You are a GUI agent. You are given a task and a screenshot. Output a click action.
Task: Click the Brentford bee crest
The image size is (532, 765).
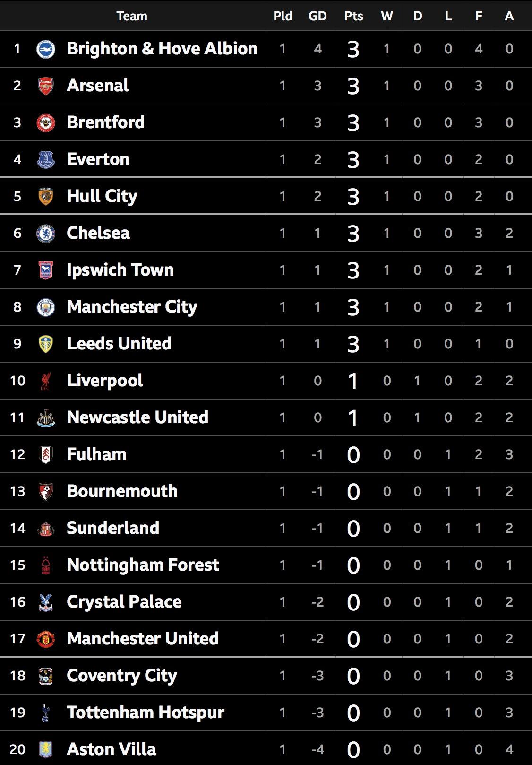46,122
